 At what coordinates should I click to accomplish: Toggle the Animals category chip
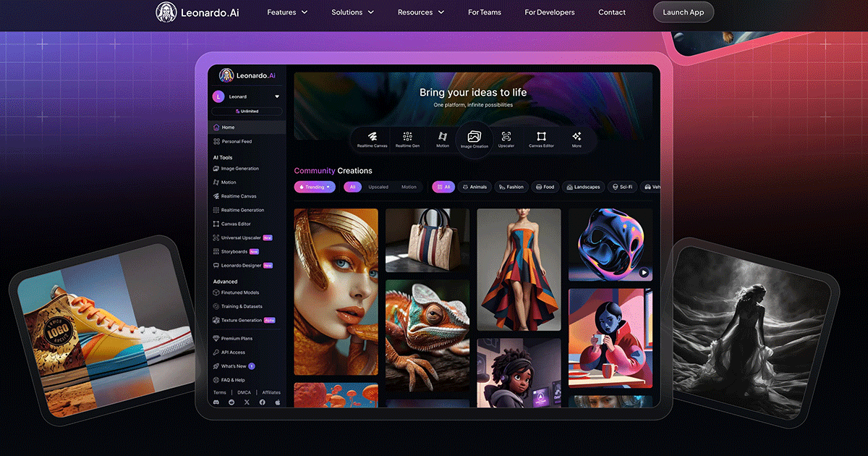click(x=475, y=187)
